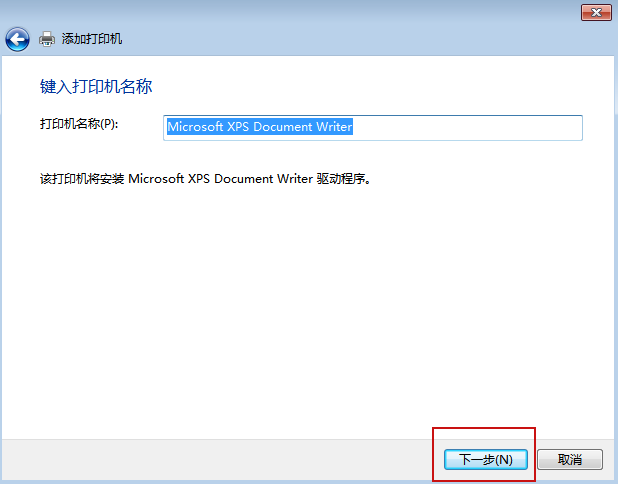Screen dimensions: 618x484
Task: Click the 添加打印机 title text
Action: [x=92, y=40]
